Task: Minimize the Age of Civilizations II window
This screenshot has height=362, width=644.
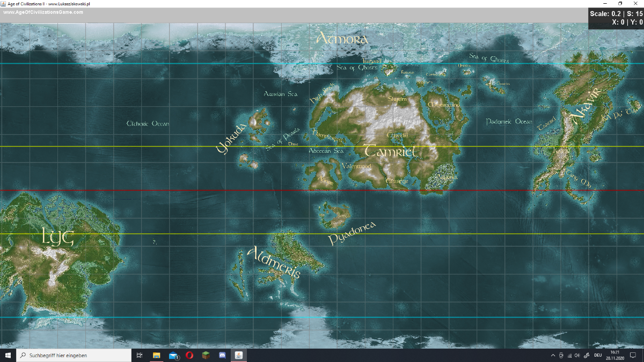Action: point(604,3)
